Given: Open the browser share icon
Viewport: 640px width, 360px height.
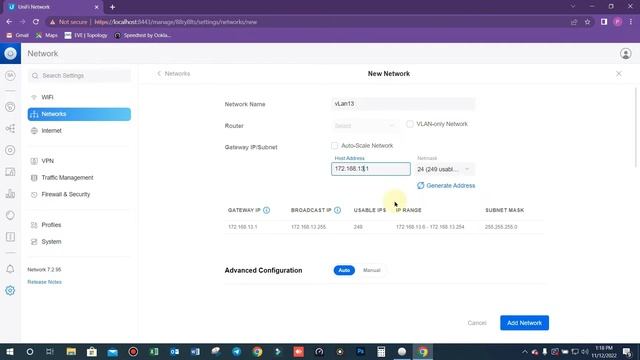Looking at the screenshot, I should pos(574,22).
